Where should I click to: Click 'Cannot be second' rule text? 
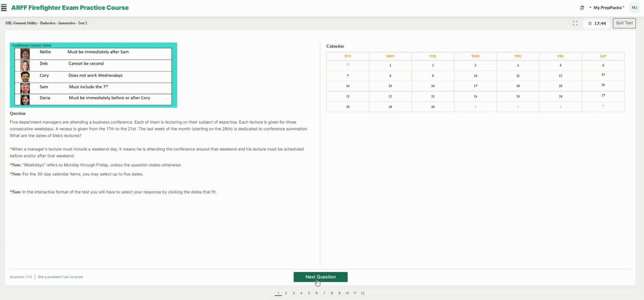tap(86, 64)
